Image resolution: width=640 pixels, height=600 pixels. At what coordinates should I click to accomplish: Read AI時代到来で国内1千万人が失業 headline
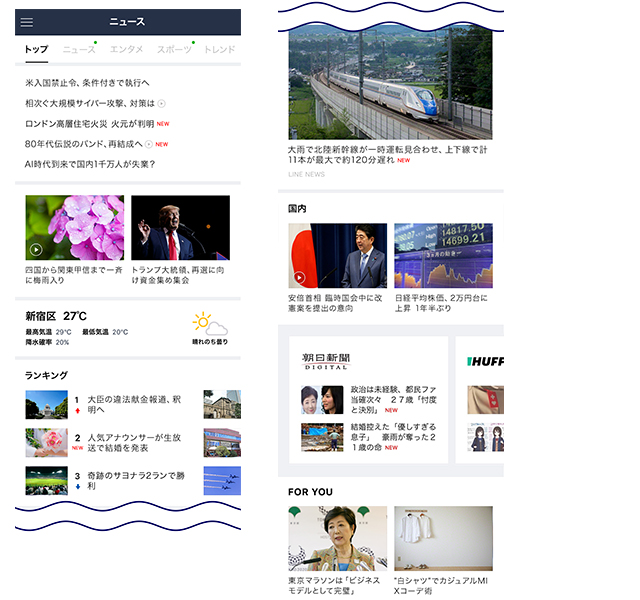(x=90, y=164)
